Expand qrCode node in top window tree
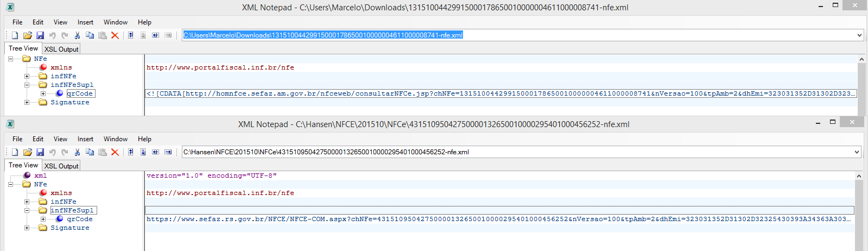Viewport: 868px width, 251px height. tap(43, 93)
